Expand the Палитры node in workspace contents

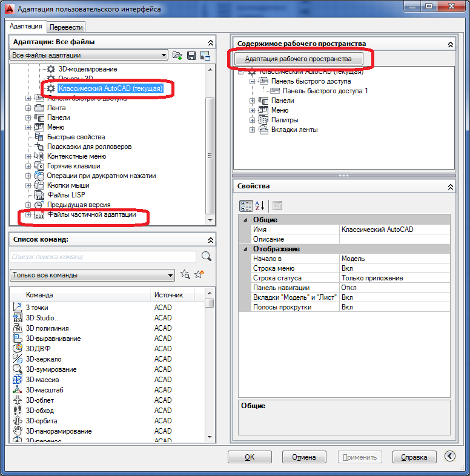point(252,121)
